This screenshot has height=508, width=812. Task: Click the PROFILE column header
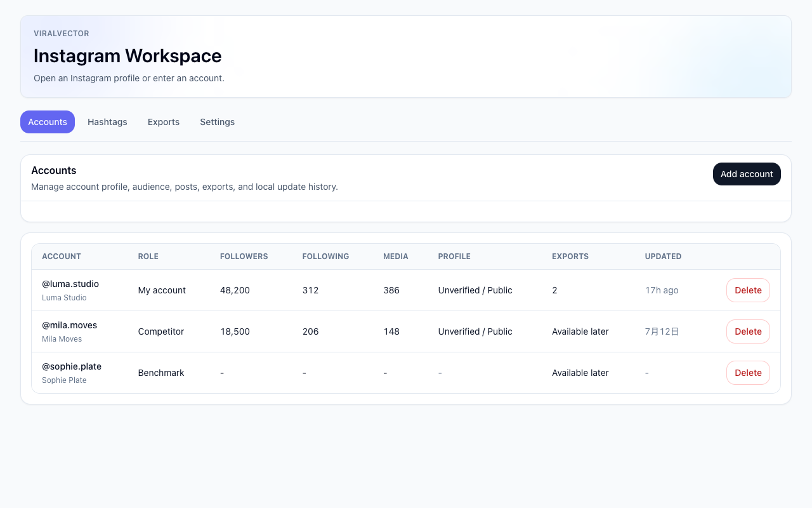coord(454,257)
